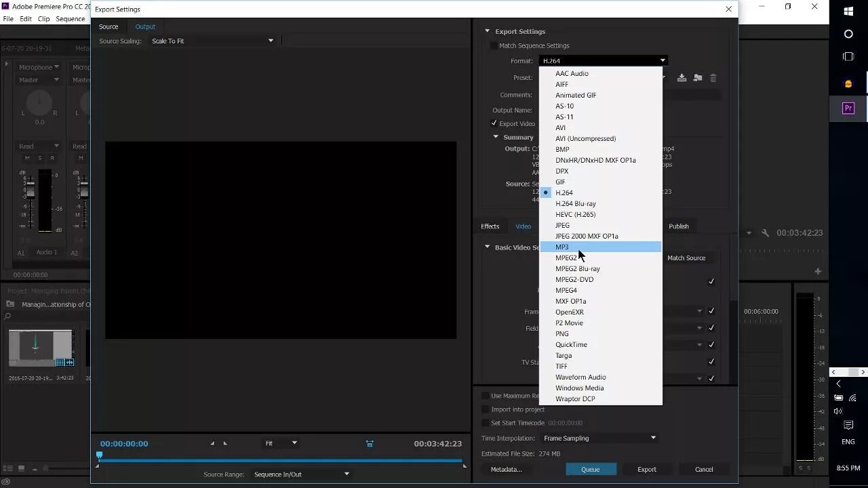This screenshot has height=488, width=868.
Task: Open the Source Range dropdown
Action: pos(301,474)
